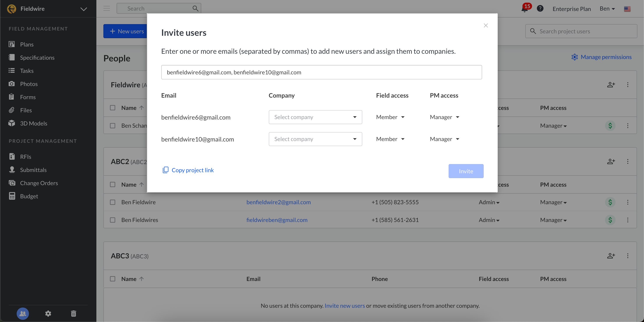
Task: Click the Invite button
Action: click(466, 171)
